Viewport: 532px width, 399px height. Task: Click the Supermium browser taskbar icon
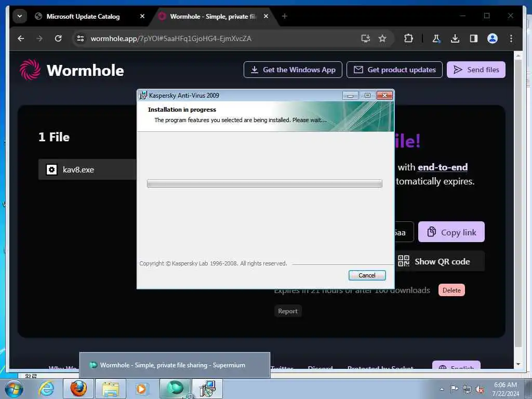coord(176,389)
